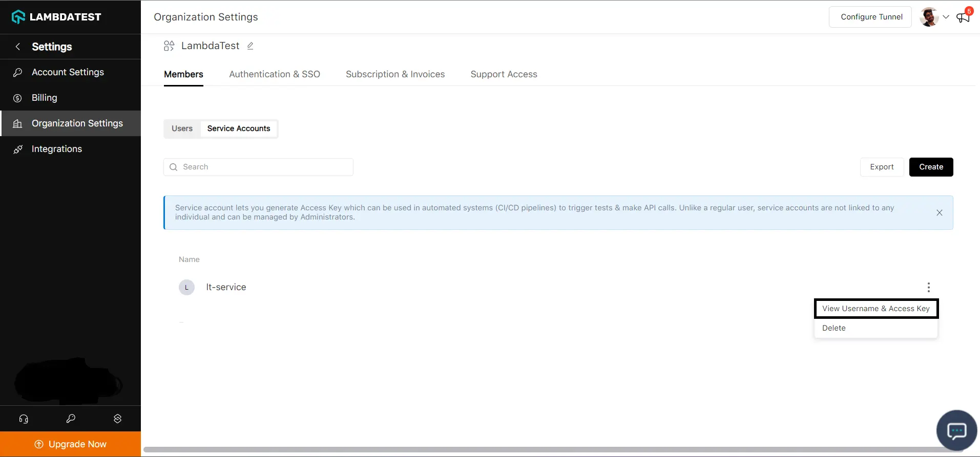
Task: Select the Service Accounts toggle view
Action: [238, 128]
